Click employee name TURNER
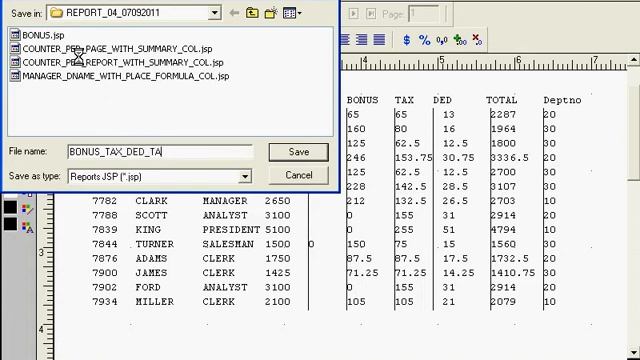Screen dimensions: 640x360 (155, 244)
